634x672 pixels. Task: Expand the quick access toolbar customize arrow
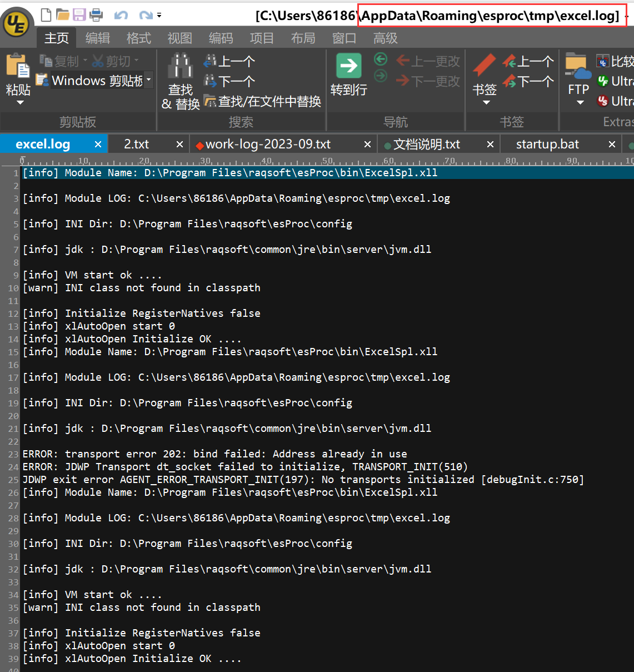tap(159, 16)
